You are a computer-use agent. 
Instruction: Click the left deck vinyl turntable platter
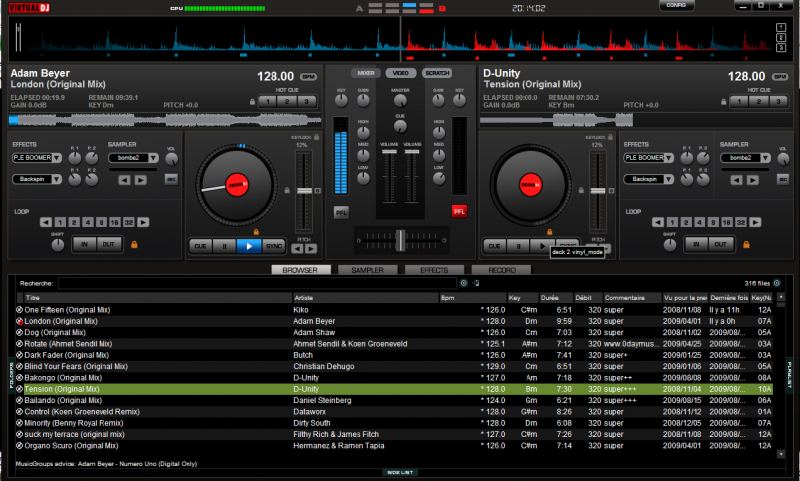tap(237, 184)
